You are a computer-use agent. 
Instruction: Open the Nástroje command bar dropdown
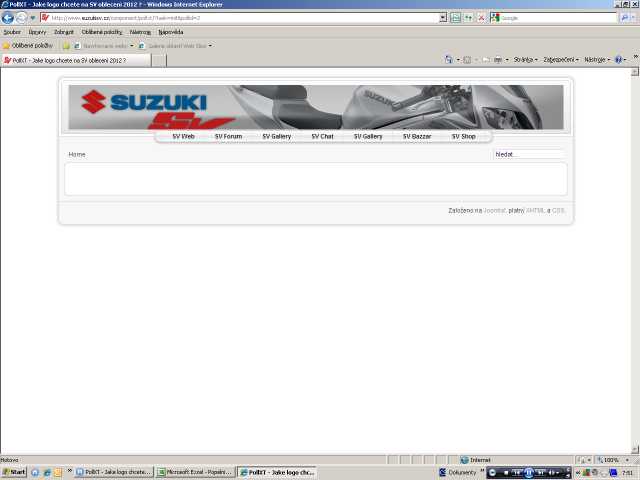coord(596,60)
